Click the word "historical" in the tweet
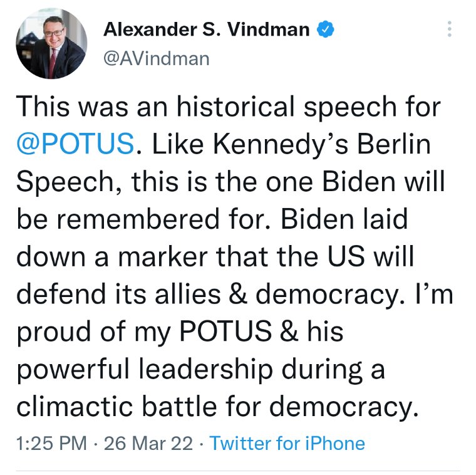The height and width of the screenshot is (475, 476). coord(235,106)
